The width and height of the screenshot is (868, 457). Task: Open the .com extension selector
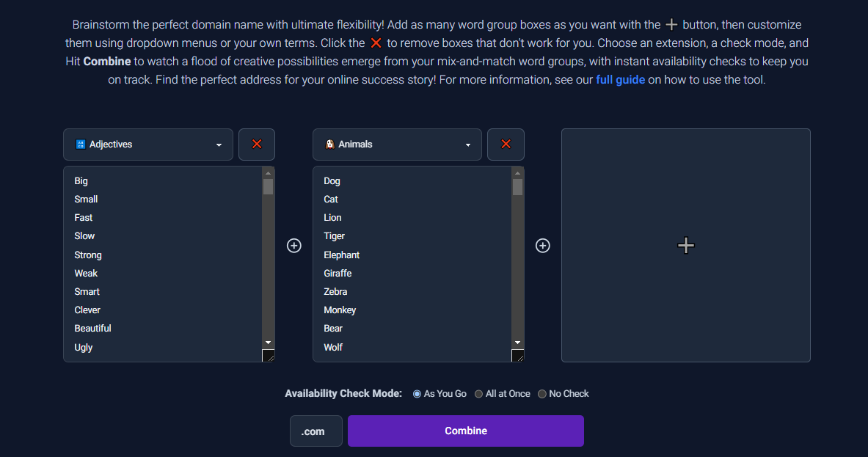coord(316,431)
